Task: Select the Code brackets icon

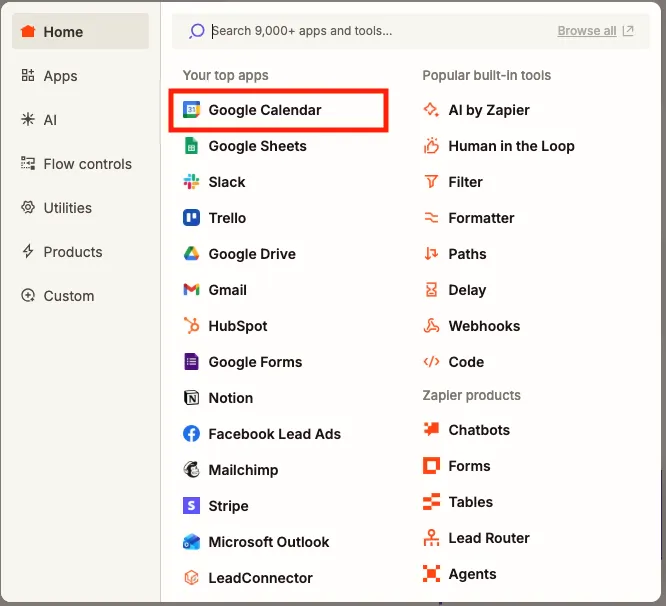Action: 431,362
